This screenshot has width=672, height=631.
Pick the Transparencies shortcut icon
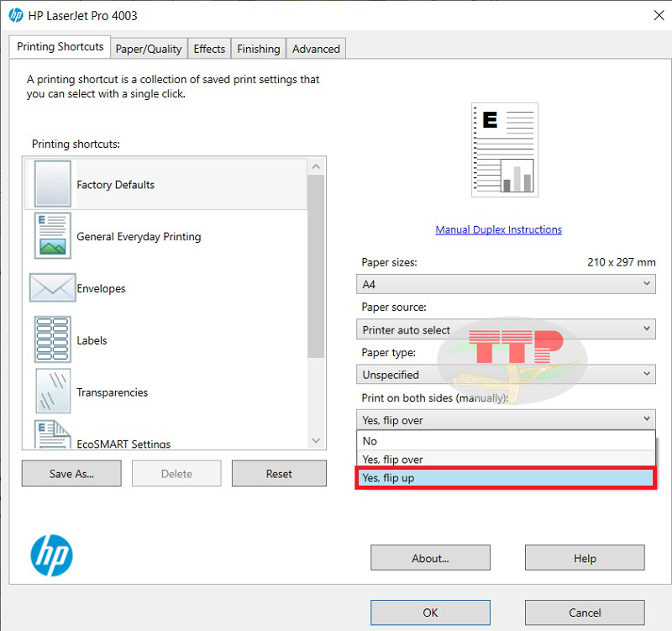coord(53,391)
